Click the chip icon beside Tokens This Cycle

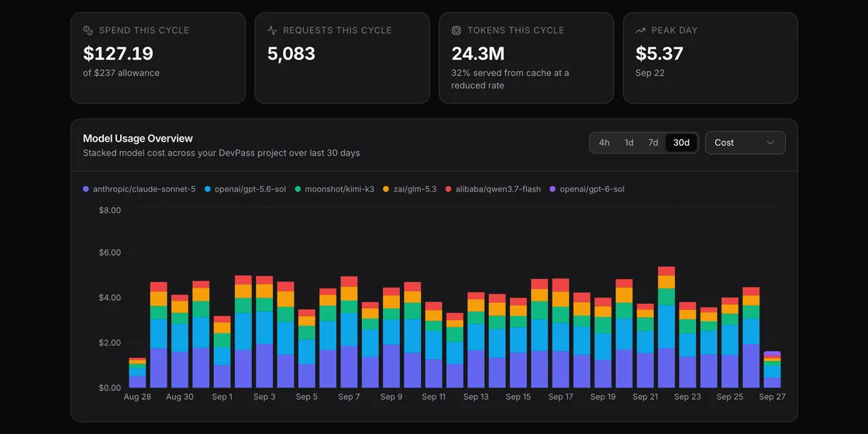pos(456,30)
